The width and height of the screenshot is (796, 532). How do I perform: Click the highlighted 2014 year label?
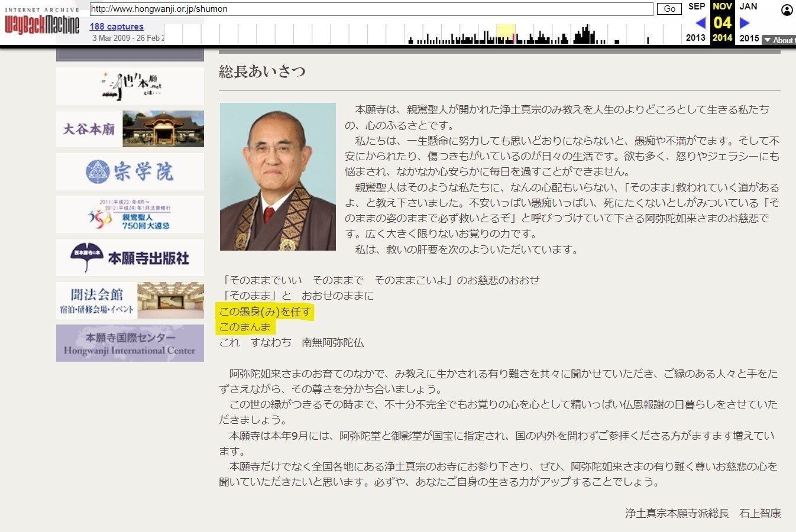click(722, 38)
